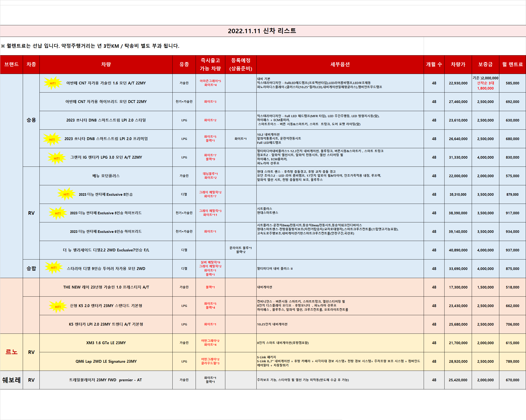Select the 승합 vehicle type cell
The image size is (526, 420).
tap(31, 269)
